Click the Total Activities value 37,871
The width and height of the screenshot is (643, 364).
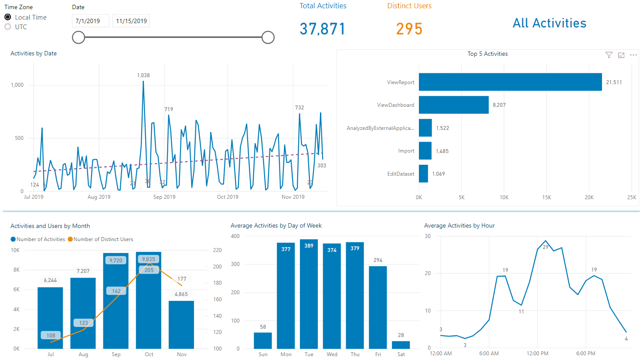pos(323,28)
